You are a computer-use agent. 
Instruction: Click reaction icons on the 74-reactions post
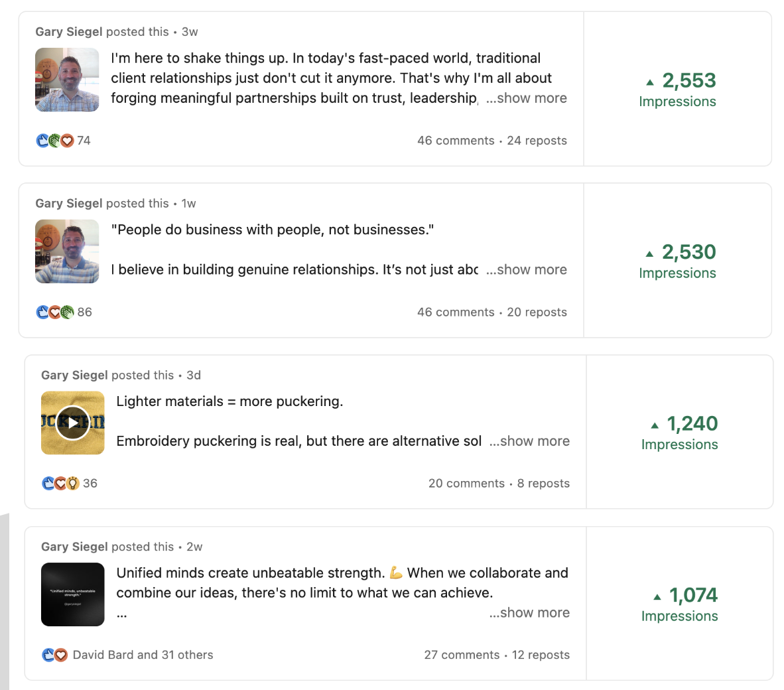click(55, 141)
